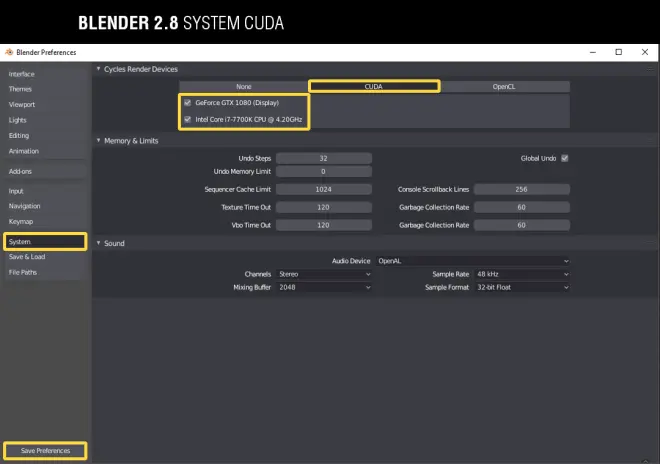Open the File Paths preferences section
The width and height of the screenshot is (660, 464).
[x=45, y=272]
